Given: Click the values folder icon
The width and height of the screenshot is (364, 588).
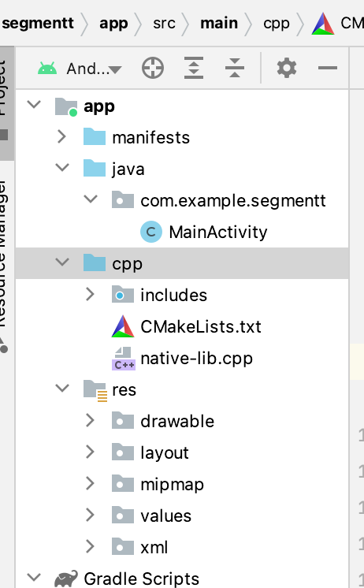Looking at the screenshot, I should 123,515.
